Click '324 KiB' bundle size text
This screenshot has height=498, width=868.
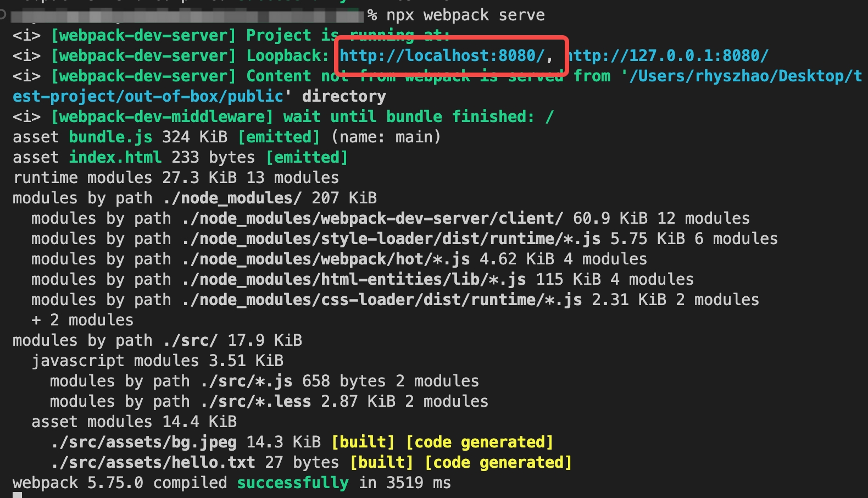click(194, 137)
